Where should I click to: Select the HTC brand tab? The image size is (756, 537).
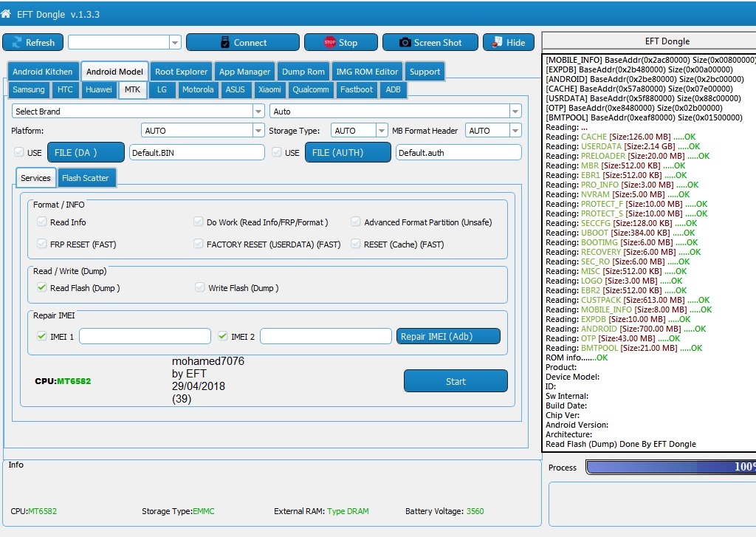[65, 89]
